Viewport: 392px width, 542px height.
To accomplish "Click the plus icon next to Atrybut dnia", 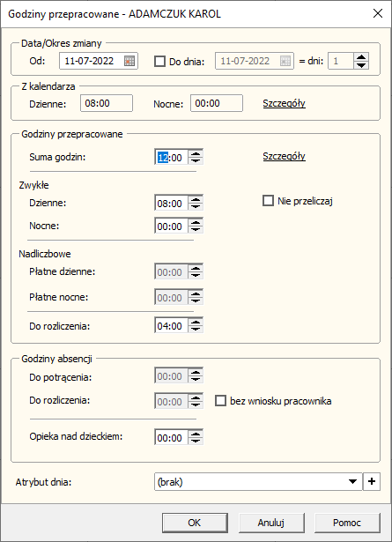I will [372, 482].
